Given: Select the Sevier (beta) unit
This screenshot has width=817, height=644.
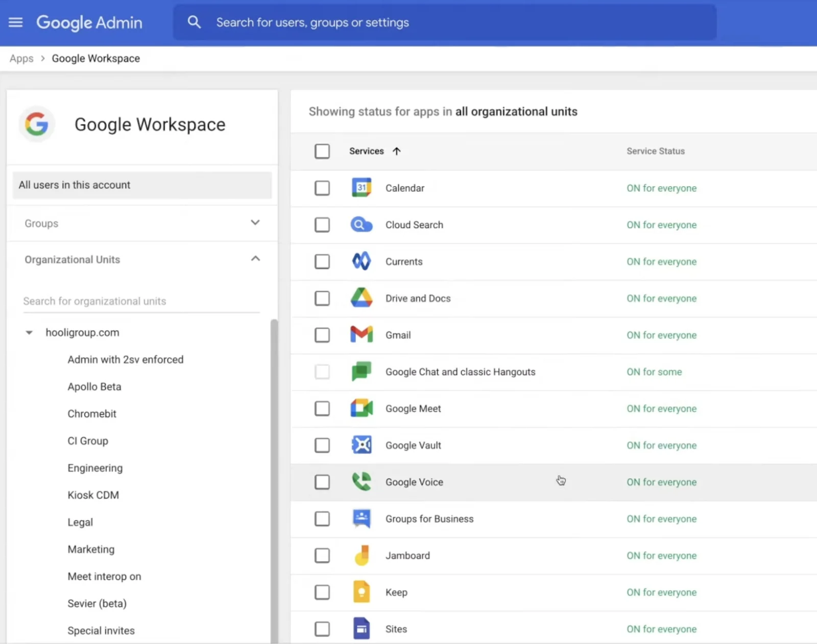Looking at the screenshot, I should 97,603.
